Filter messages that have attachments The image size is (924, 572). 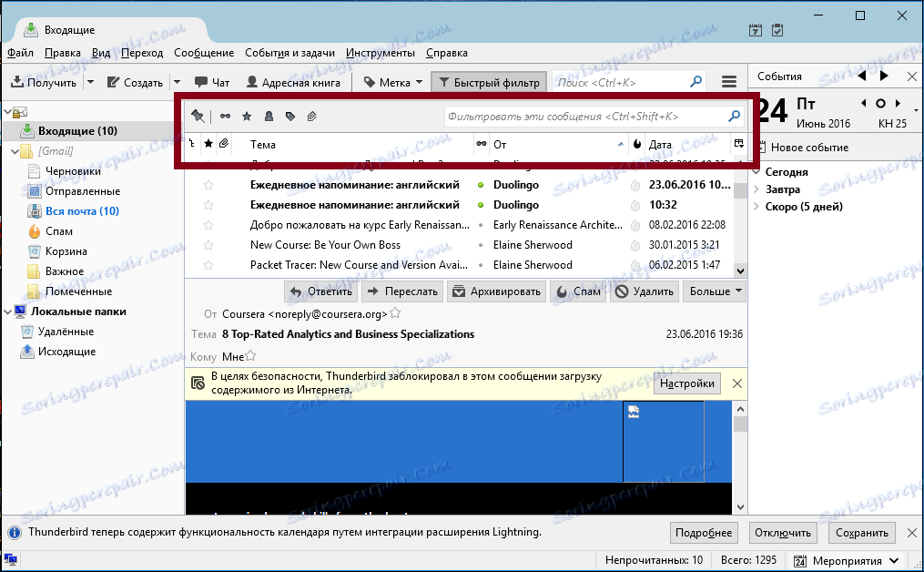pos(311,117)
